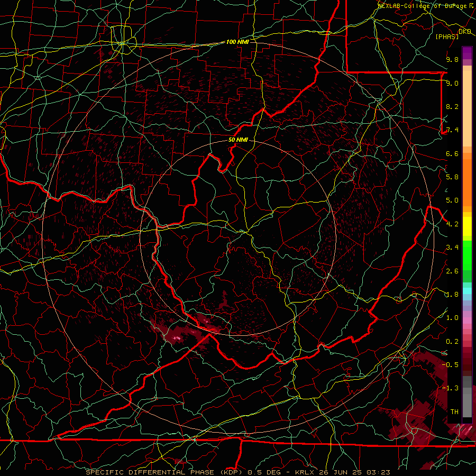476x476 pixels.
Task: Click the pink KDP echo core southwest of radar
Action: coord(177,337)
